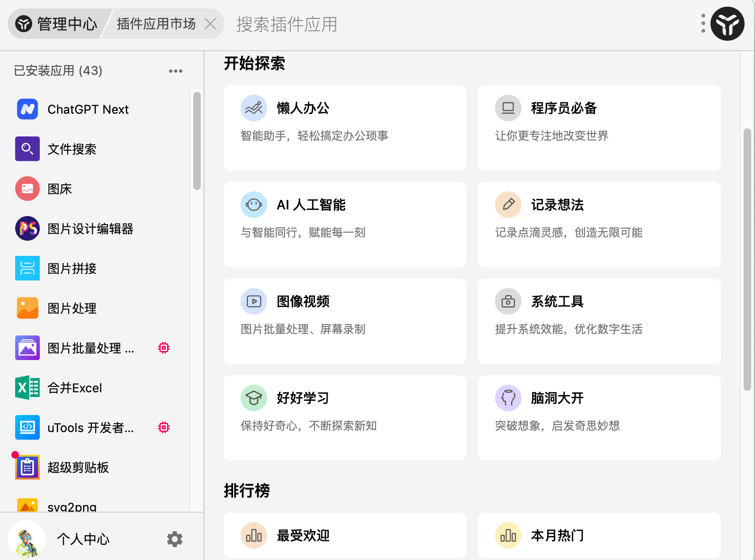Click the installed apps list scrollbar
The image size is (755, 560).
point(197,141)
